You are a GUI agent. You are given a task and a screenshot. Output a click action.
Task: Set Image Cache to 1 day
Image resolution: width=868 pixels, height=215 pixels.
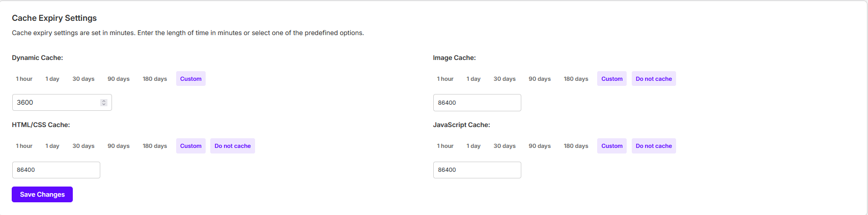click(x=473, y=79)
